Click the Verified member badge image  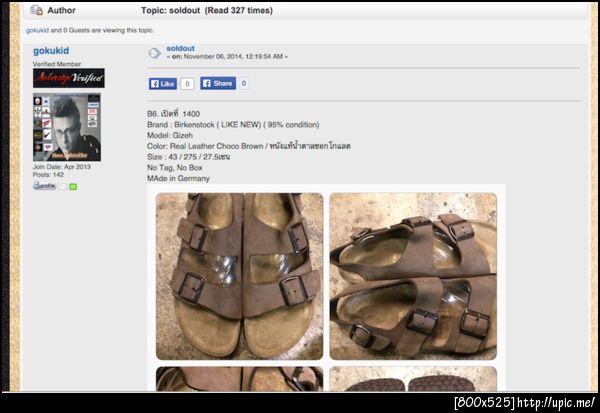(68, 78)
